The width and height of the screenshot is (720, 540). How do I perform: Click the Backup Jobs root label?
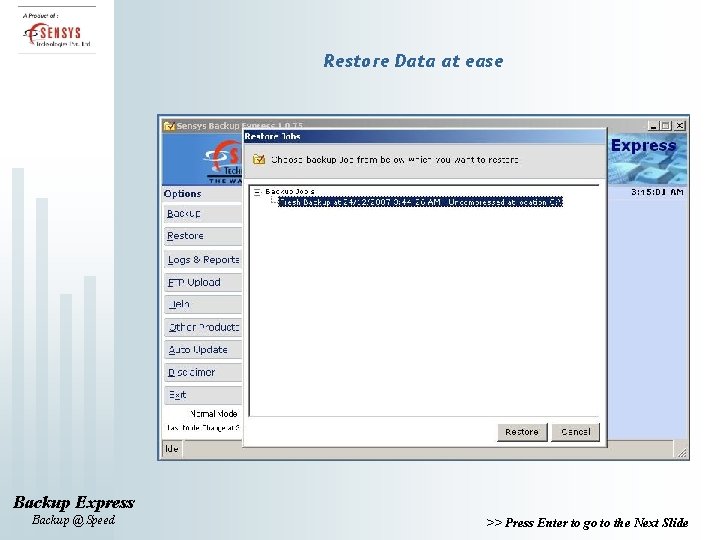(290, 191)
